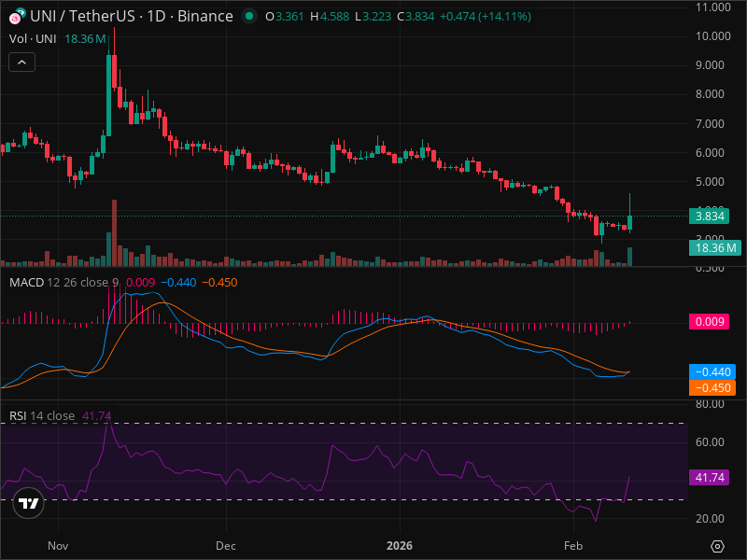Click the 18.36 M volume value in legend
The image size is (747, 560).
(x=85, y=38)
